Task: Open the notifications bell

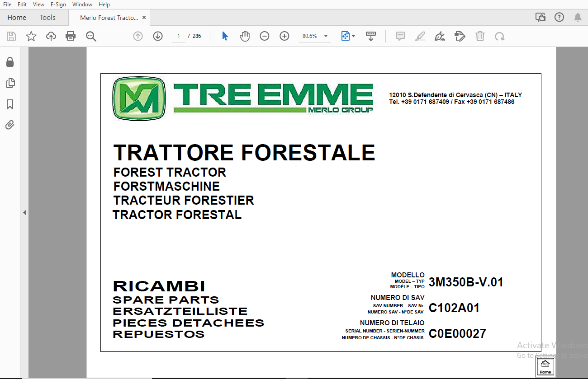Action: (578, 17)
